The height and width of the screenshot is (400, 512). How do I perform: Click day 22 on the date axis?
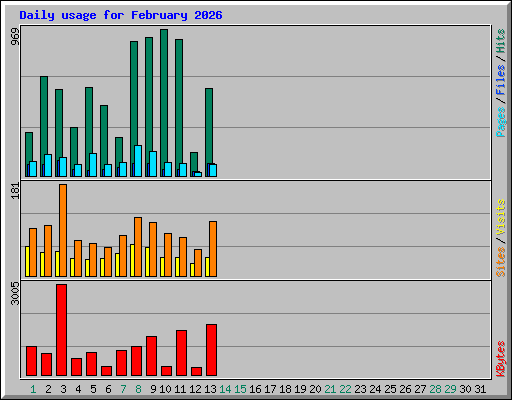pos(345,389)
